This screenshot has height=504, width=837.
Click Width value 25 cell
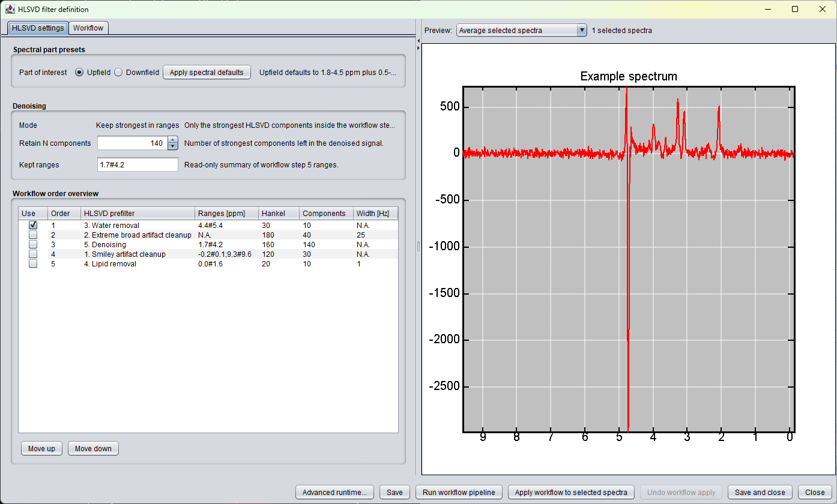pos(375,235)
